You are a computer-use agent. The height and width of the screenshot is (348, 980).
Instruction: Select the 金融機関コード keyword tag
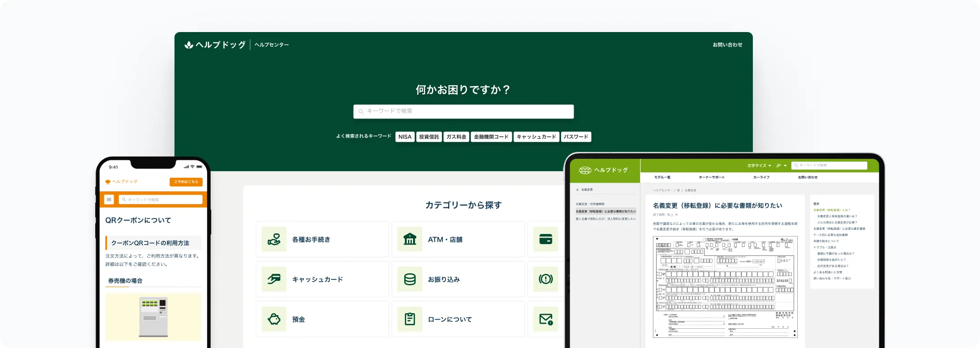click(491, 137)
